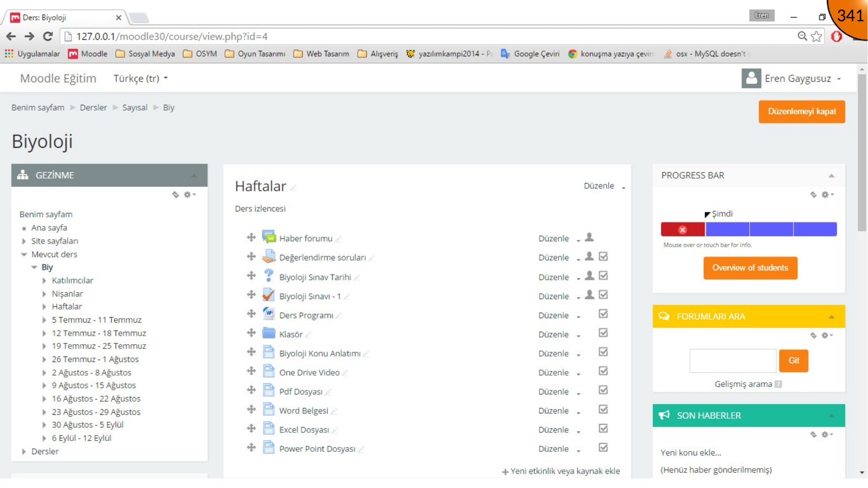Collapse the Progress Bar block
The height and width of the screenshot is (488, 868).
pos(831,176)
